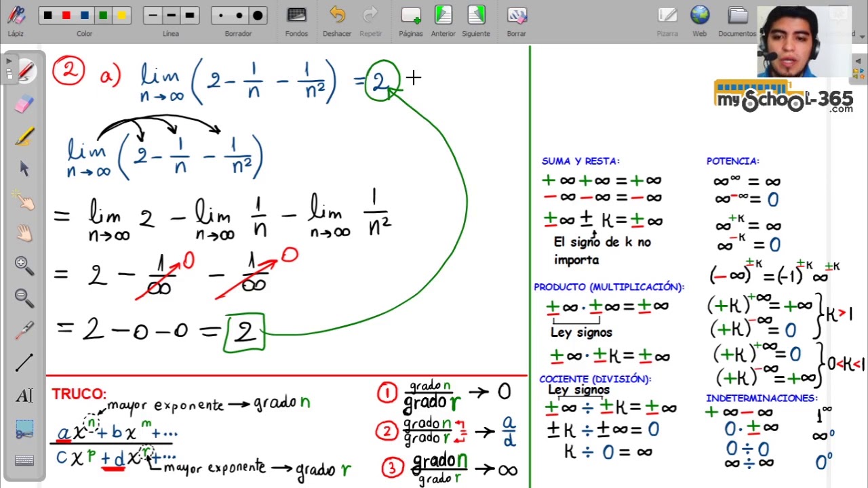
Task: Select the small eraser size
Action: pyautogui.click(x=221, y=15)
